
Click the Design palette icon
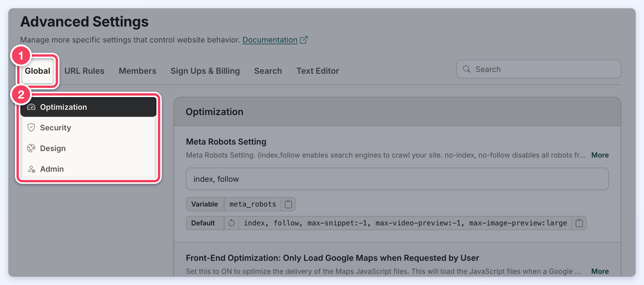point(31,148)
